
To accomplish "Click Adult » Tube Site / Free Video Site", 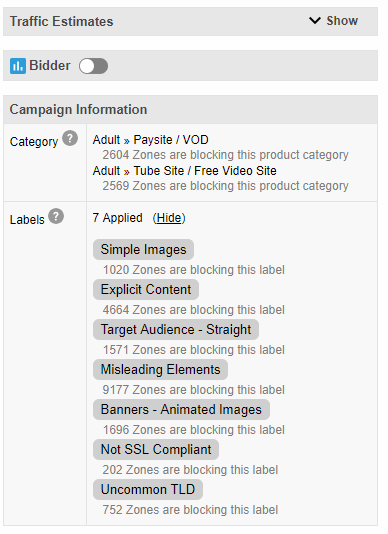I will (185, 171).
